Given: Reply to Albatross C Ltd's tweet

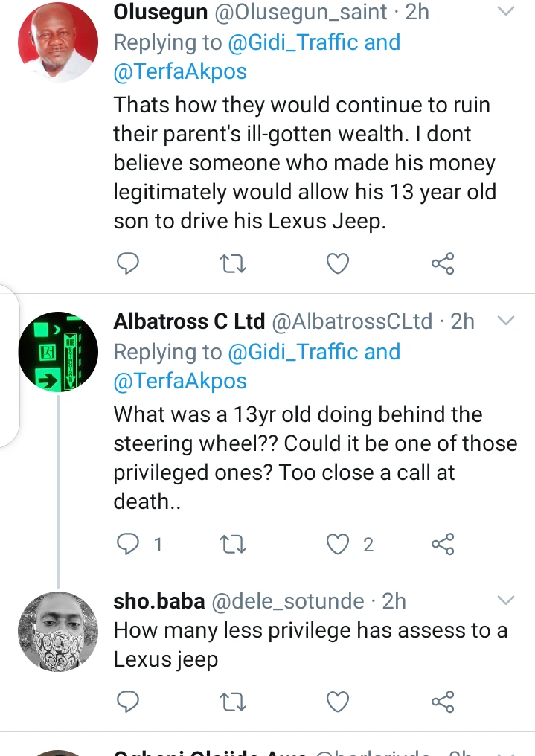Looking at the screenshot, I should point(129,545).
